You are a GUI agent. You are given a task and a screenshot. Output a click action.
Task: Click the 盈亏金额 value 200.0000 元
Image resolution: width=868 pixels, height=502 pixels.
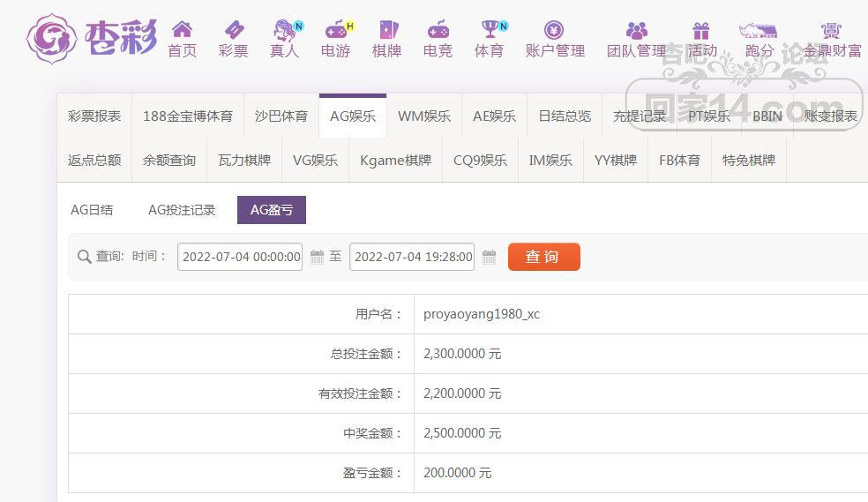tap(457, 473)
